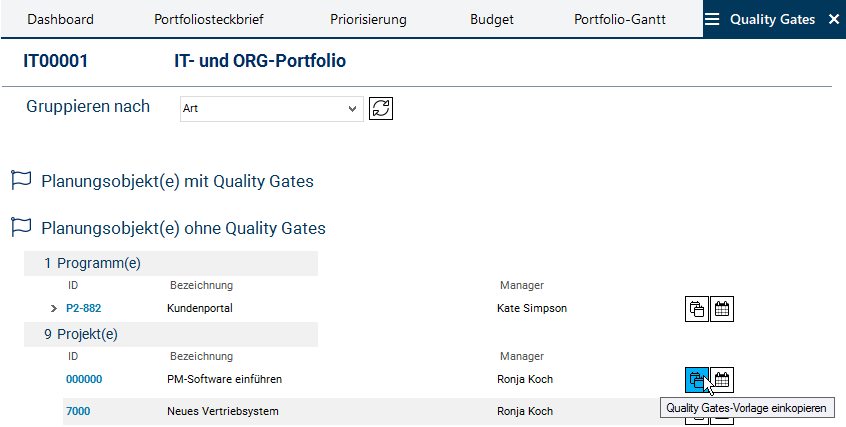Open the Gruppieren nach dropdown
The height and width of the screenshot is (427, 846).
pyautogui.click(x=270, y=108)
